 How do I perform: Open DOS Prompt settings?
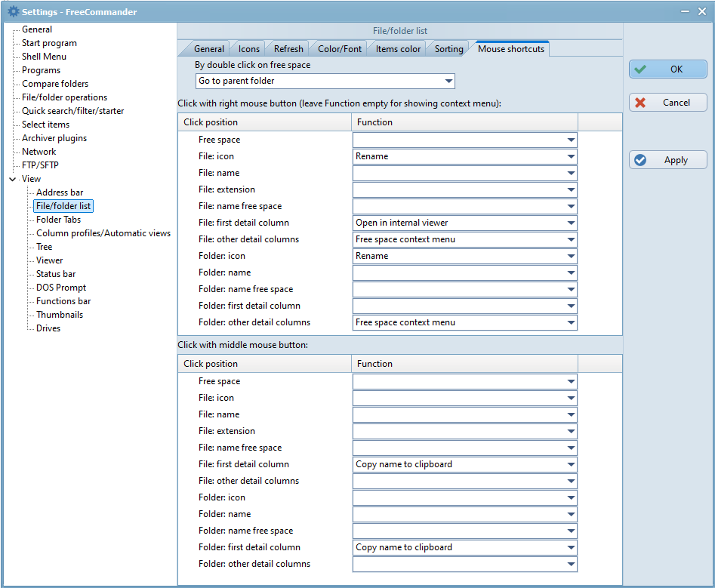(61, 288)
